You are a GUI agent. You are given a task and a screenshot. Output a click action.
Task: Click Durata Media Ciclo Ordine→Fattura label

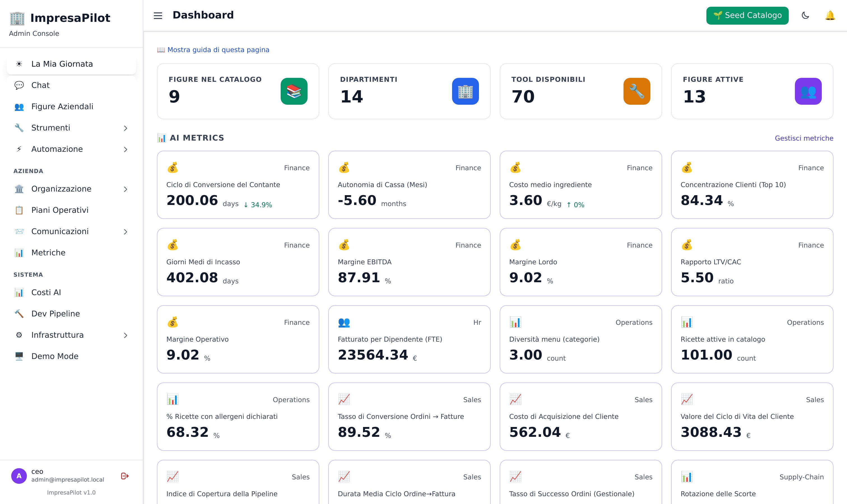pos(396,494)
